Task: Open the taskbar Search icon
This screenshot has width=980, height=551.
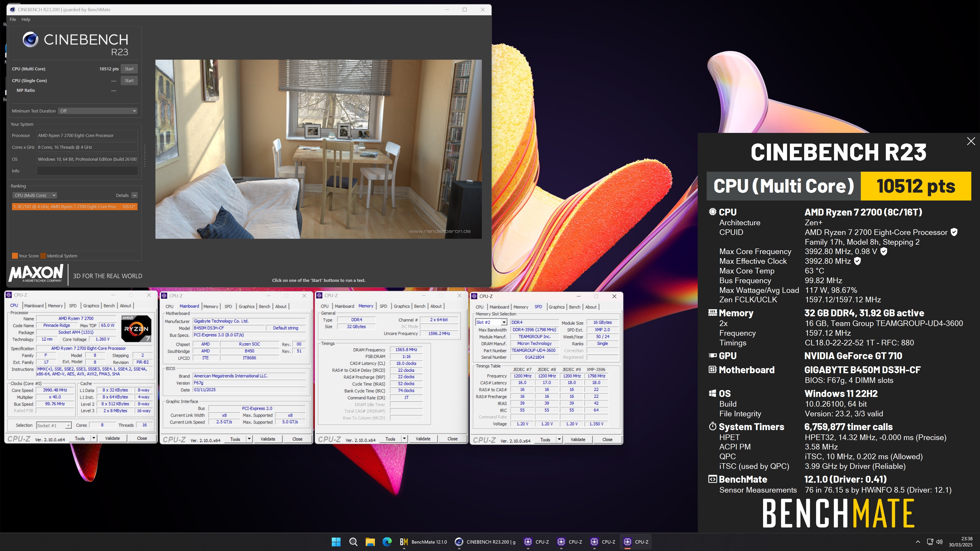Action: (353, 542)
